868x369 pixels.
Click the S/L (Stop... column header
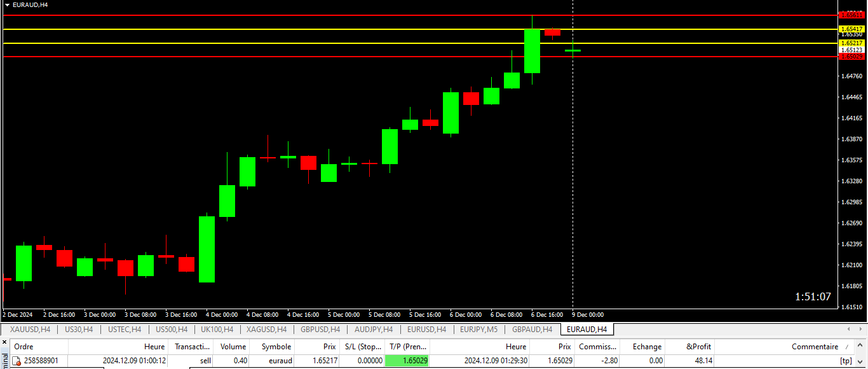point(362,347)
